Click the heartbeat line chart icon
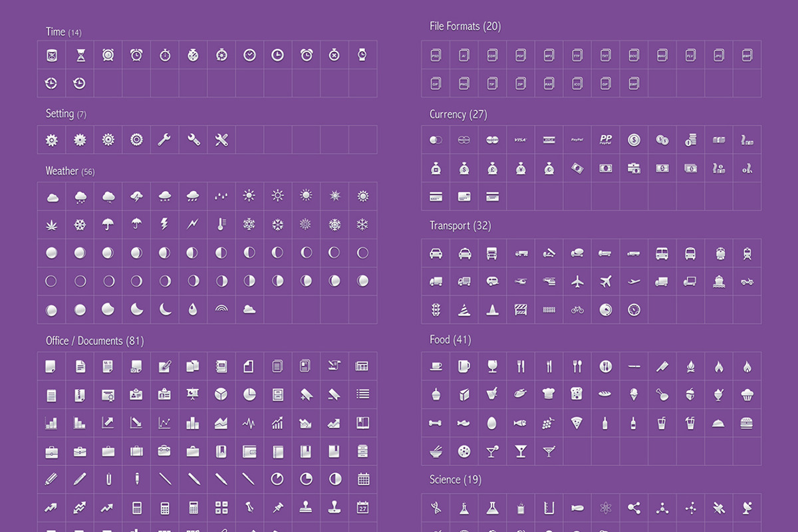The width and height of the screenshot is (798, 532). (249, 423)
